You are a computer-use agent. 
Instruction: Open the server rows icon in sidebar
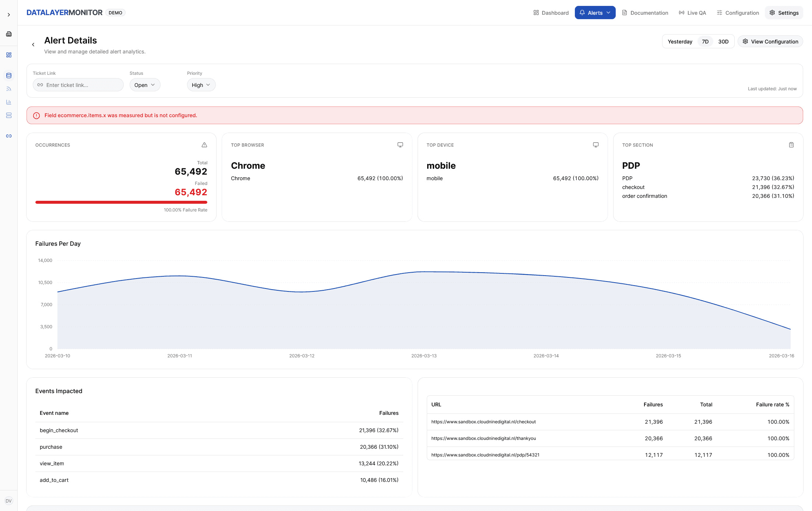(9, 115)
